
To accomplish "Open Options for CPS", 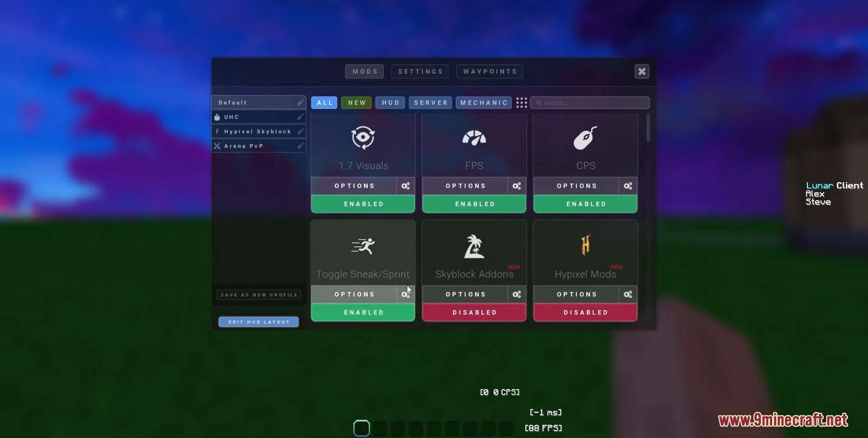I will click(576, 186).
